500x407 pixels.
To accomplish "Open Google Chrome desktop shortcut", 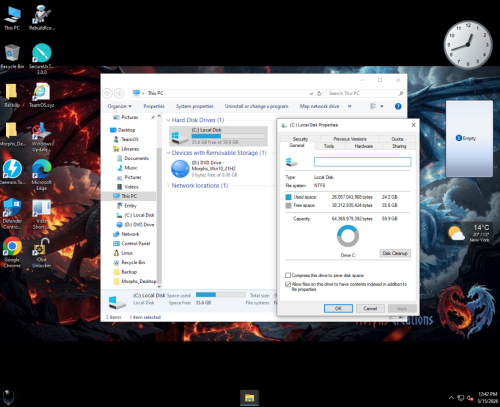I will (12, 252).
